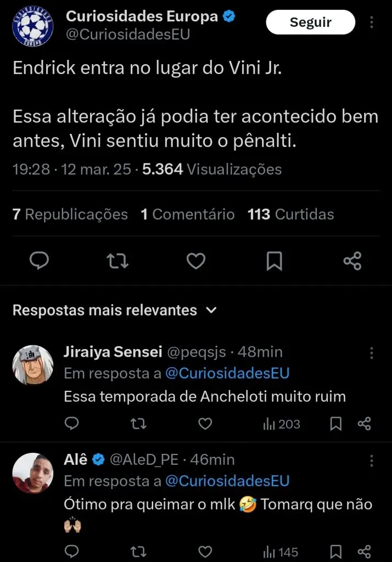View analytics of Jiraiya Sensei's reply

281,424
